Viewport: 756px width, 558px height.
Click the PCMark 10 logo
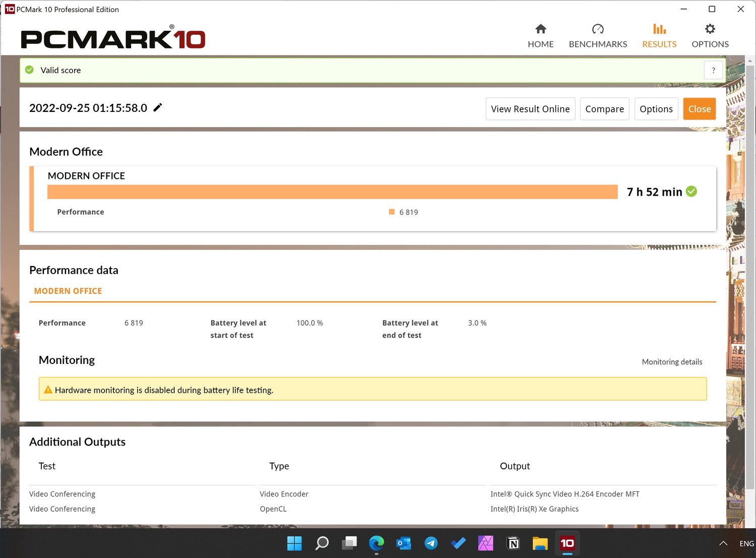pos(113,37)
